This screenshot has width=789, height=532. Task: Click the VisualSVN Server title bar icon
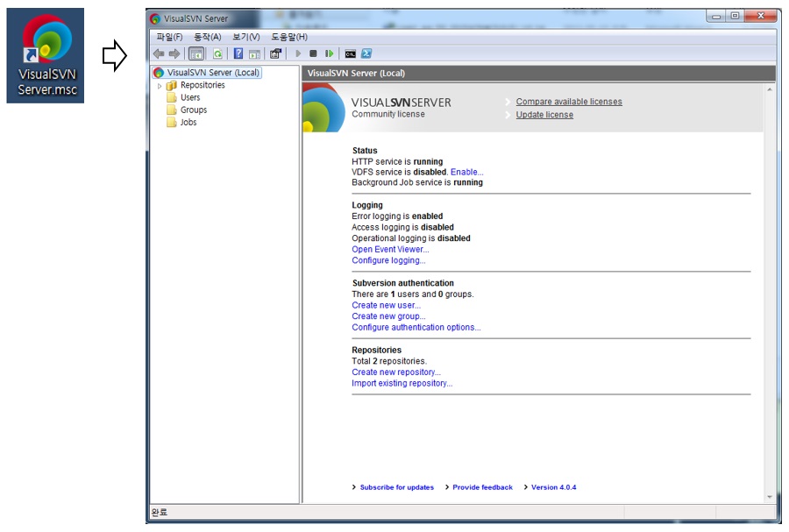(x=155, y=19)
